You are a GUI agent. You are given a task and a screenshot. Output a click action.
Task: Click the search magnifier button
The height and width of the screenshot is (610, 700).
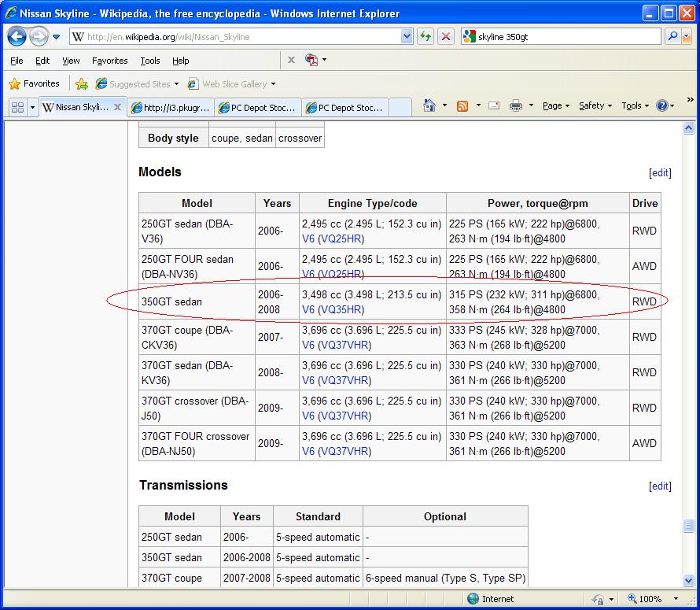[x=672, y=37]
